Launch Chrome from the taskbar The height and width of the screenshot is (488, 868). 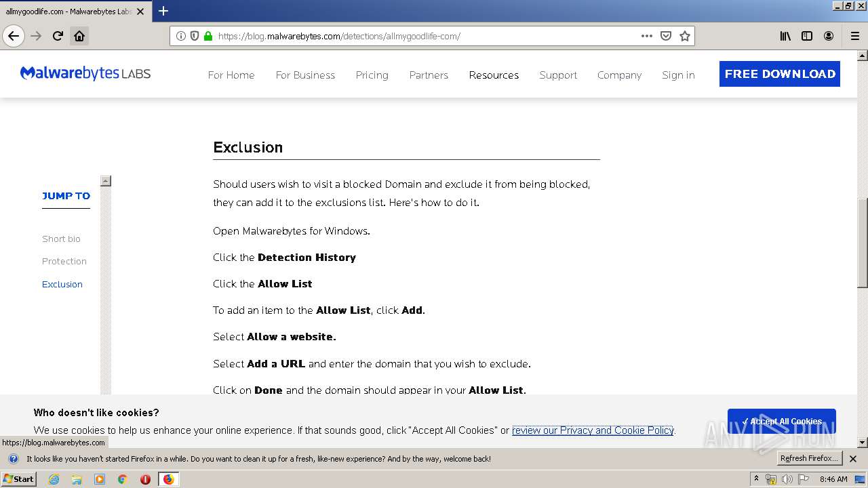123,479
